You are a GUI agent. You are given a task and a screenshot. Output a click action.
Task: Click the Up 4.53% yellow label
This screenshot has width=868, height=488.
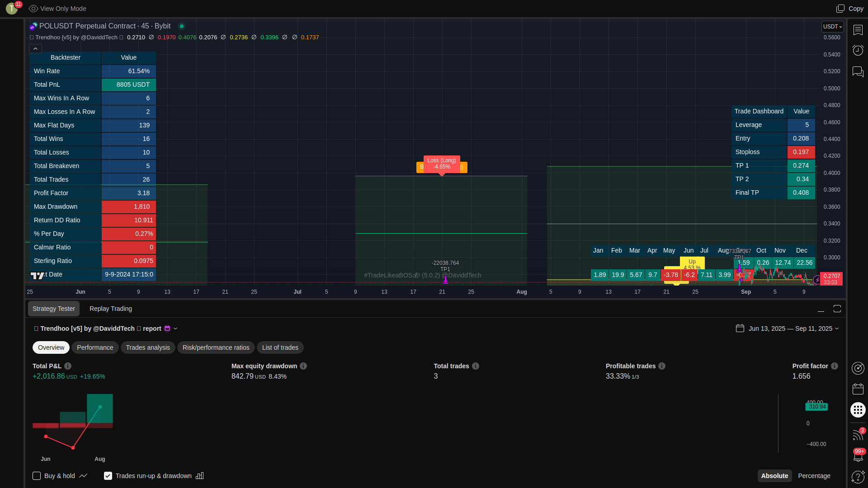point(692,264)
